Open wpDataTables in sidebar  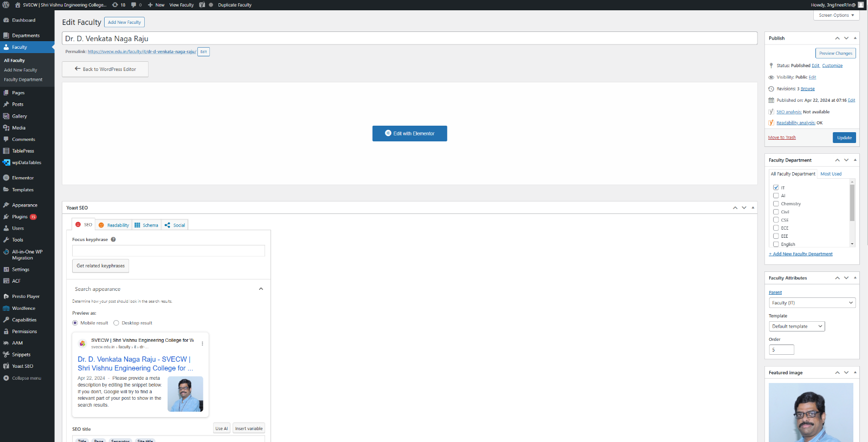pyautogui.click(x=27, y=162)
